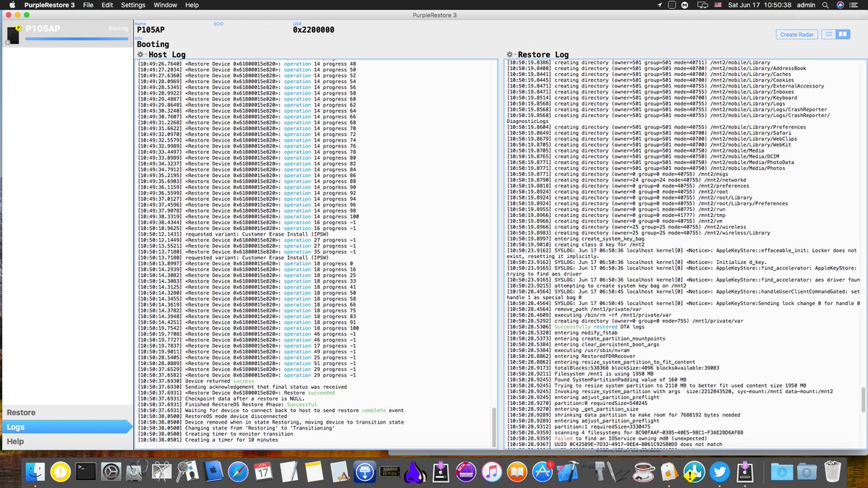Open the coffee cup app in dock
The image size is (868, 488).
[x=644, y=471]
